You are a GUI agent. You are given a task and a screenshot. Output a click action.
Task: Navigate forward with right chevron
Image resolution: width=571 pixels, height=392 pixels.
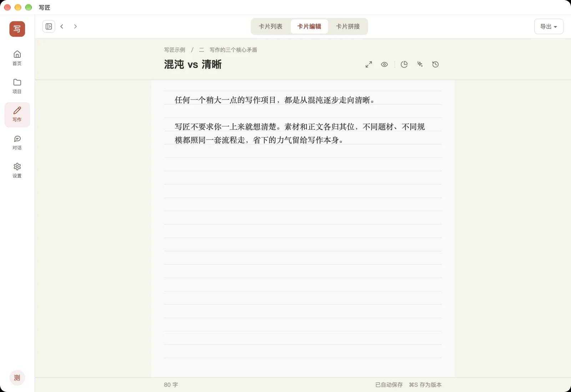click(x=75, y=26)
